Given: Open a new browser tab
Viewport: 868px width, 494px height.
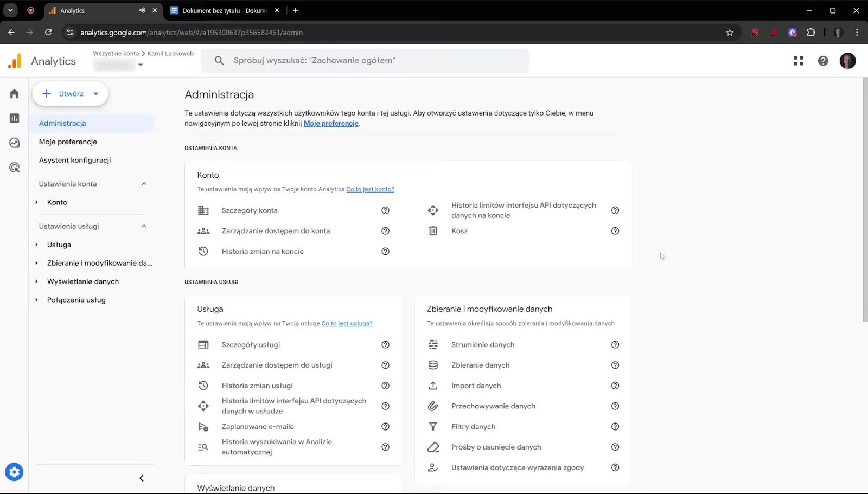Looking at the screenshot, I should [x=296, y=10].
